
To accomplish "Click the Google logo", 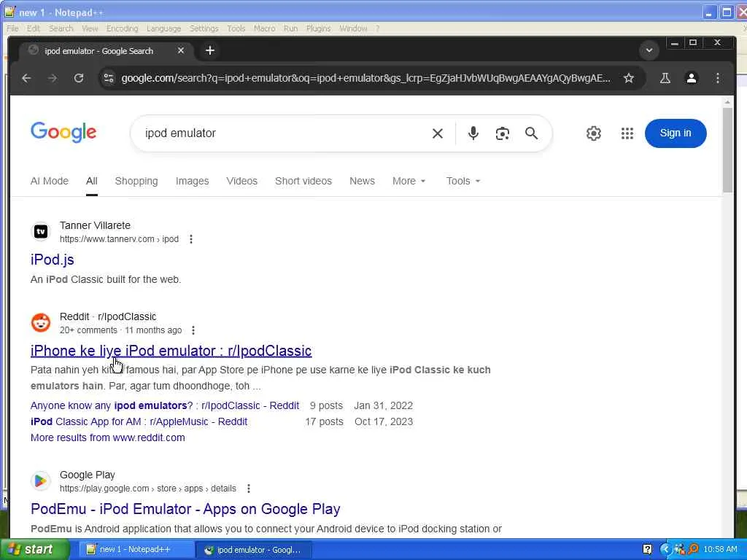I will click(63, 132).
